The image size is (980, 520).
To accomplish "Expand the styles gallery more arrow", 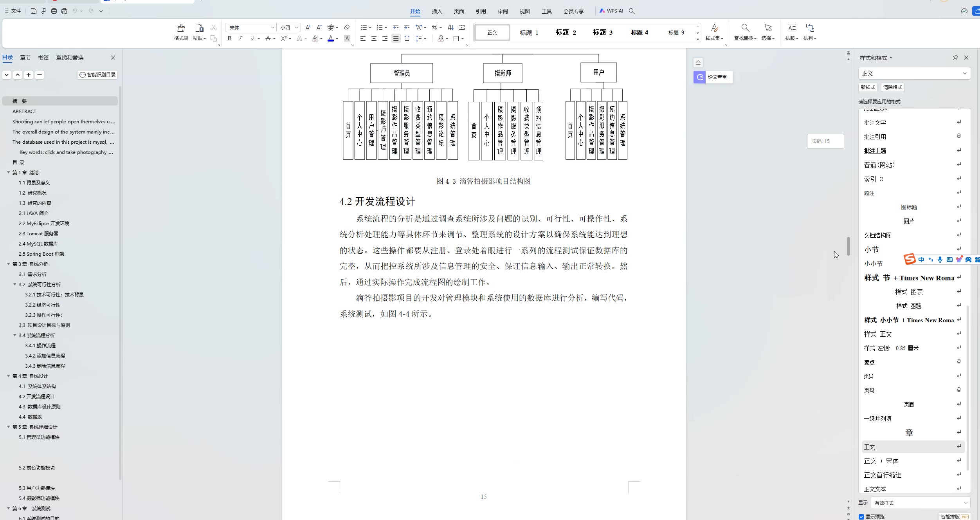I will point(697,39).
